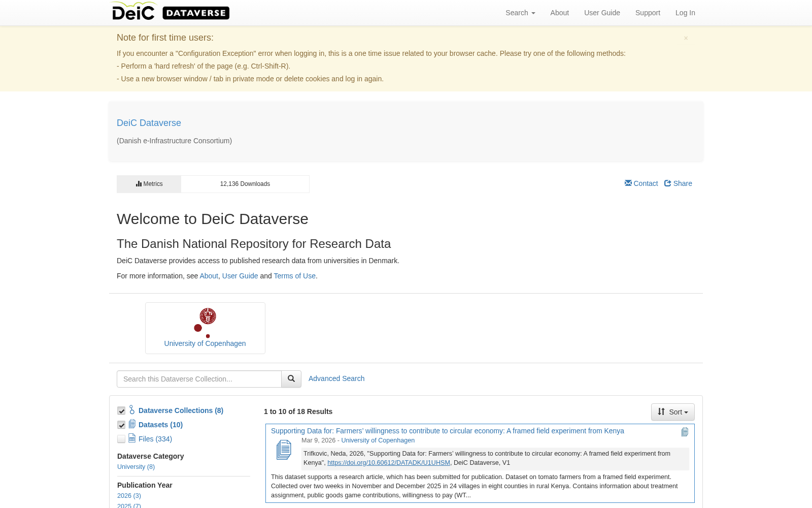Click the '1 to 10 of 18 Results' text
812x508 pixels.
coord(298,411)
